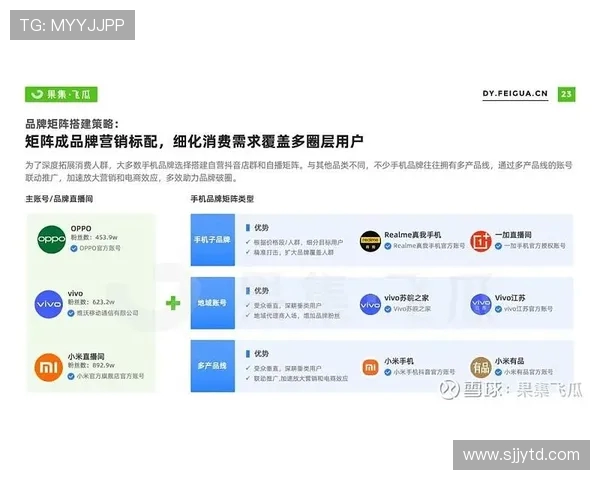Click the green OPPO round logo
The image size is (600, 480).
coord(51,239)
